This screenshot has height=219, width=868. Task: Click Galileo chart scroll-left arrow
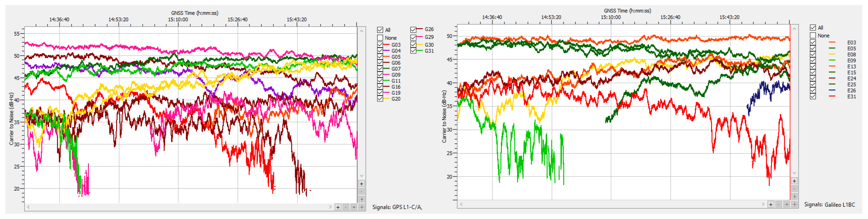[x=461, y=205]
